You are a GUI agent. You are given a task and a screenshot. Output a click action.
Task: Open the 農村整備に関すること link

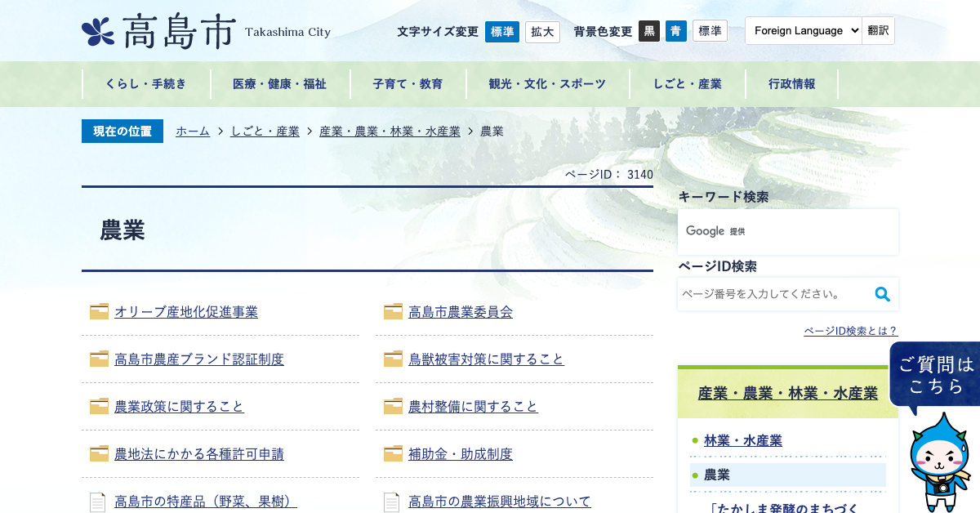[473, 407]
